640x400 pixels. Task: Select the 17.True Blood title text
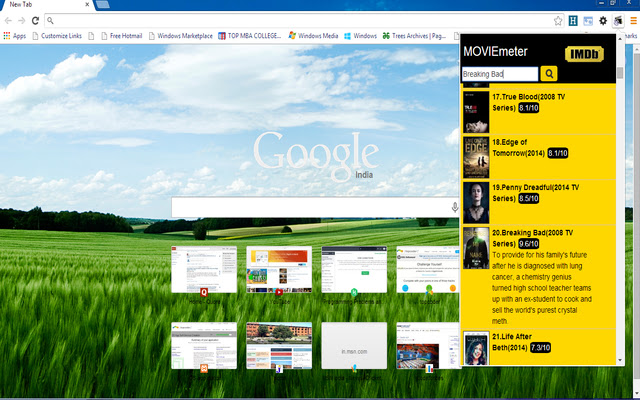[528, 102]
